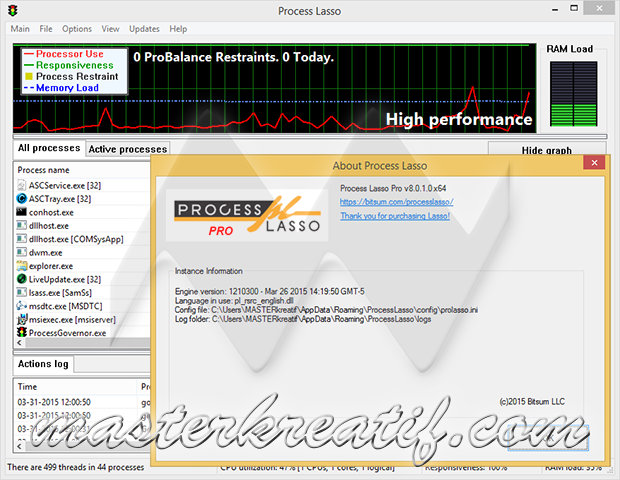Click the RAM Load meter
This screenshot has width=620, height=480.
tap(573, 94)
